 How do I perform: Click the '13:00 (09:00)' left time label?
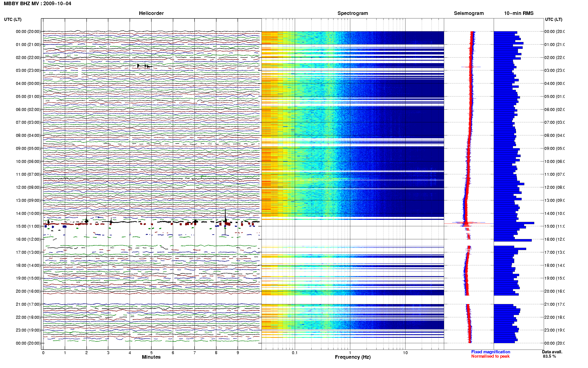coord(28,200)
